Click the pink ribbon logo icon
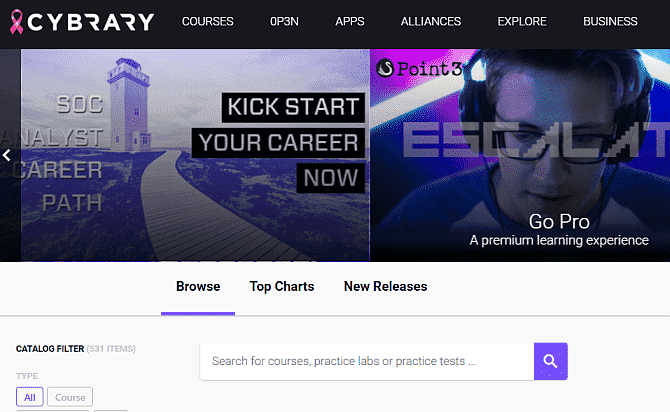Screen dimensions: 670x412 (x=16, y=21)
